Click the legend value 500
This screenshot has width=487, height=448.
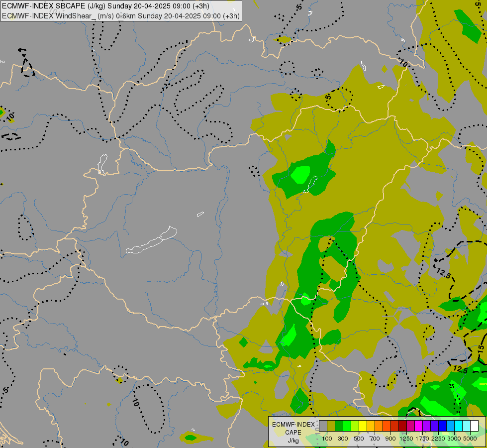tap(359, 439)
